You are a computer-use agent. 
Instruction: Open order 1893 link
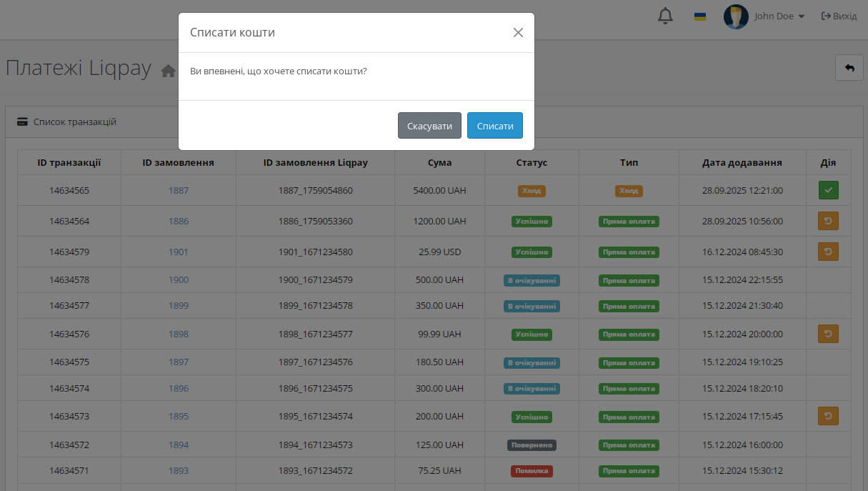[179, 471]
